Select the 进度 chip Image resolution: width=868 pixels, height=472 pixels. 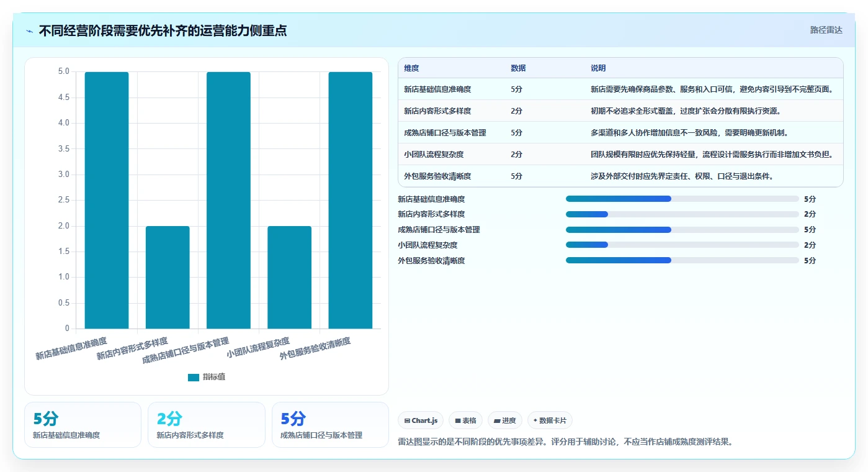505,420
